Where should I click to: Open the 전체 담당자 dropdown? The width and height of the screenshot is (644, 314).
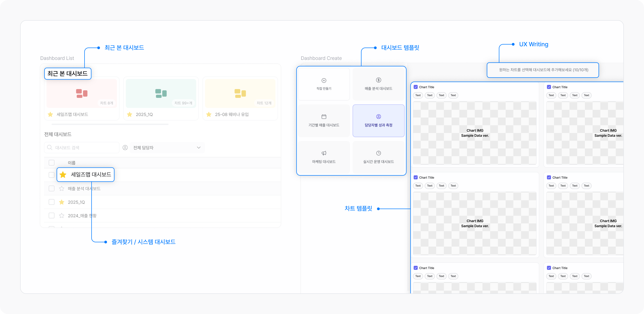click(x=167, y=148)
